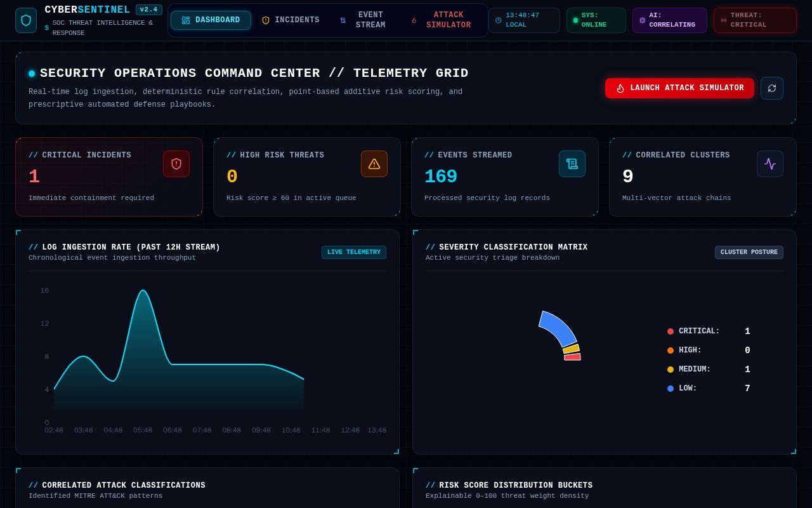Click the AI: CORRELATING status badge

coord(670,20)
